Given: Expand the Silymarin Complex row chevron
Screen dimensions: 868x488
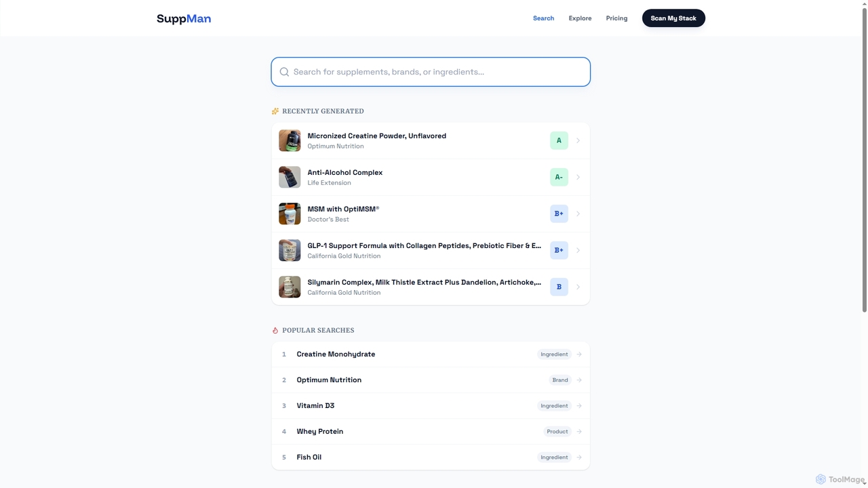Looking at the screenshot, I should pos(578,287).
